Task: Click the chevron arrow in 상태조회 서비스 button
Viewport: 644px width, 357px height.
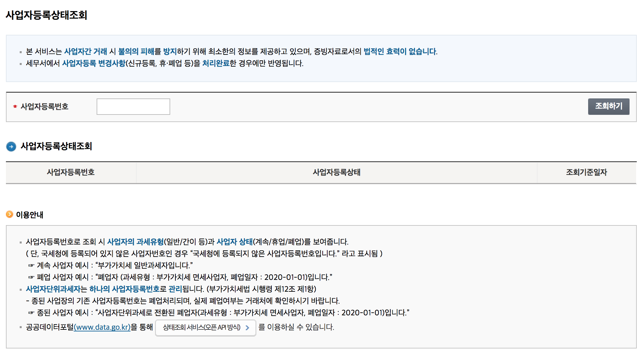Action: click(247, 327)
